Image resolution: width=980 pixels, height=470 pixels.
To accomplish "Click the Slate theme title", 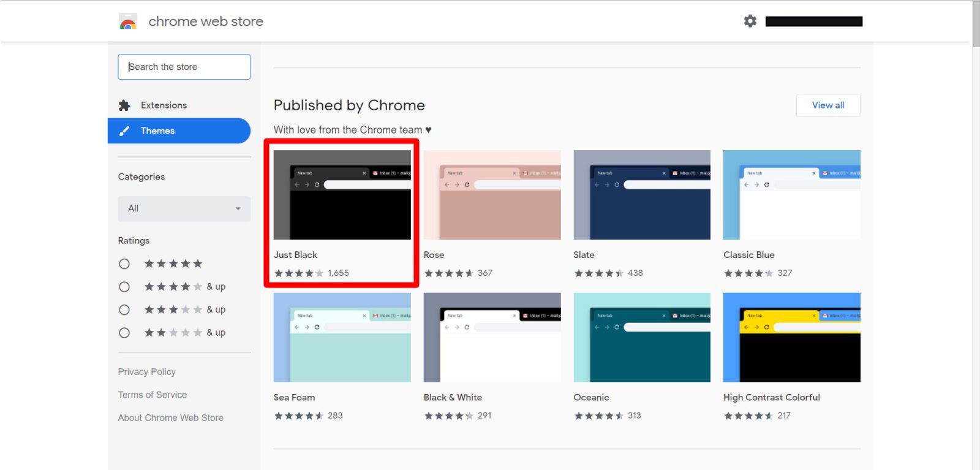I will click(584, 255).
